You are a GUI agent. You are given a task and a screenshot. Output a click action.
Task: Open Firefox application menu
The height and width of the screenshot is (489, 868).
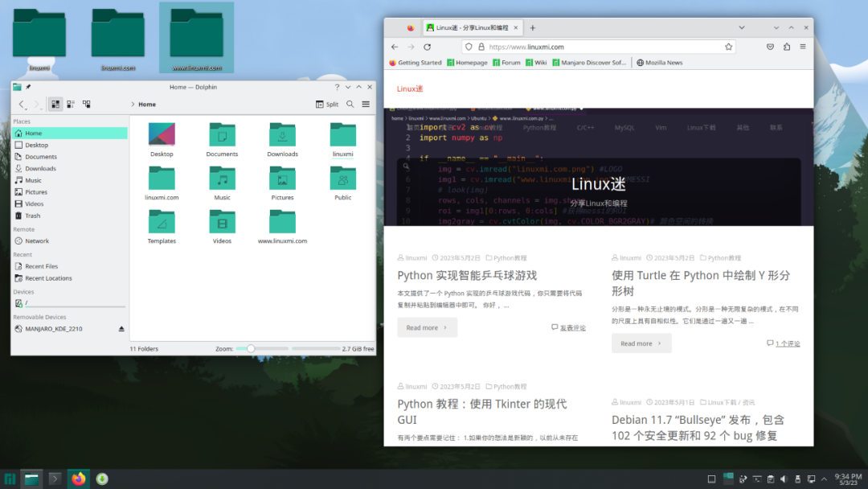pyautogui.click(x=803, y=47)
